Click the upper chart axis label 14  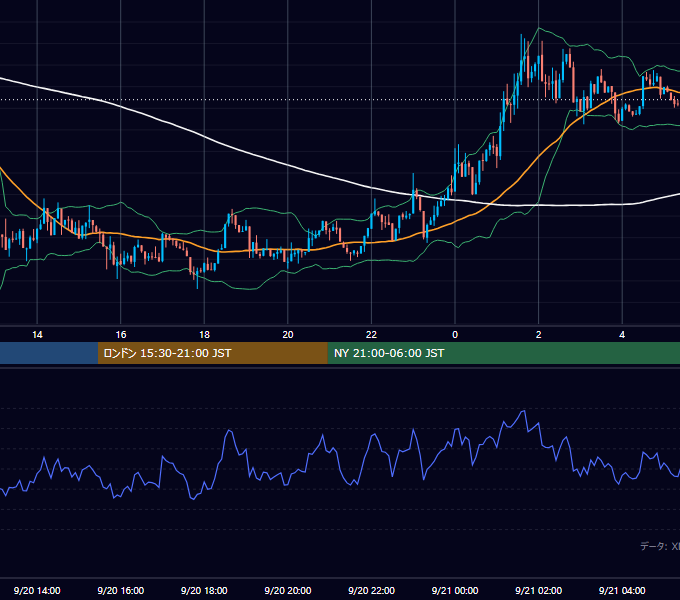tap(37, 335)
